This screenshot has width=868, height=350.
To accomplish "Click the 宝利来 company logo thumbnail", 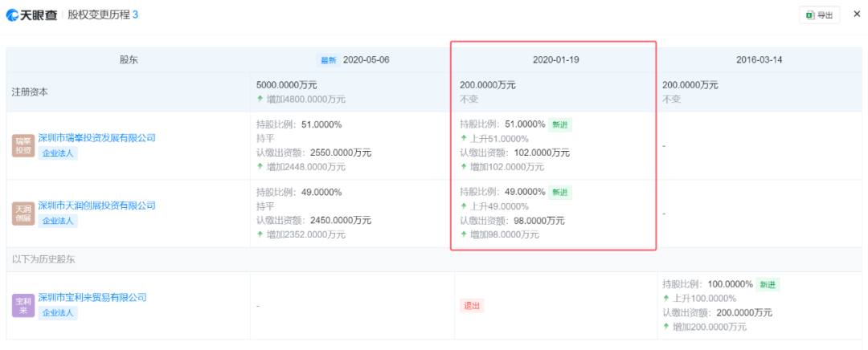I will pyautogui.click(x=23, y=305).
